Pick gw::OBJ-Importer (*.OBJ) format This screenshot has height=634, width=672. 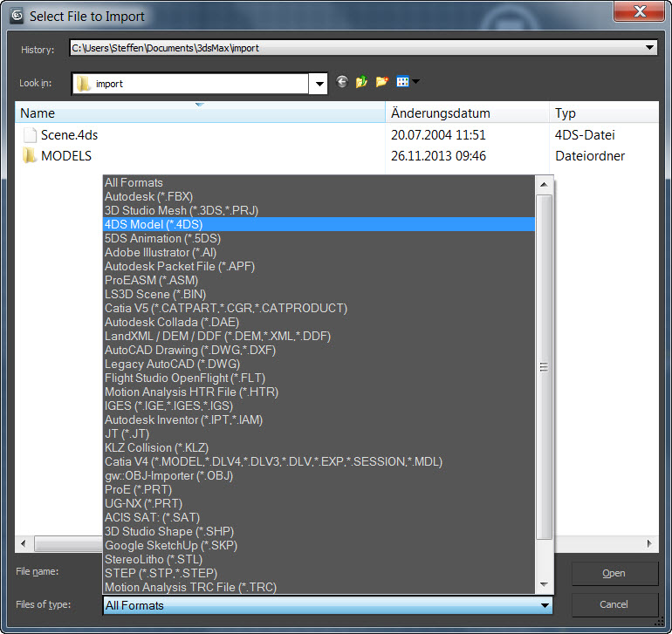click(169, 475)
